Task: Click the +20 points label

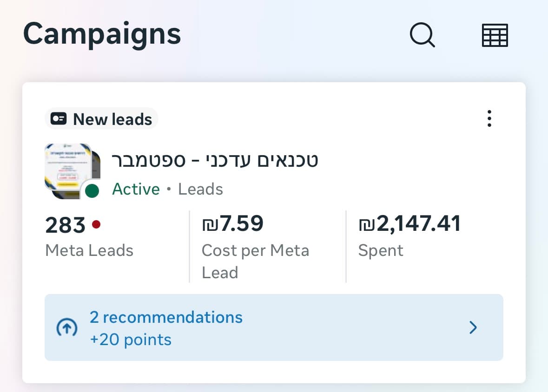Action: [x=130, y=340]
